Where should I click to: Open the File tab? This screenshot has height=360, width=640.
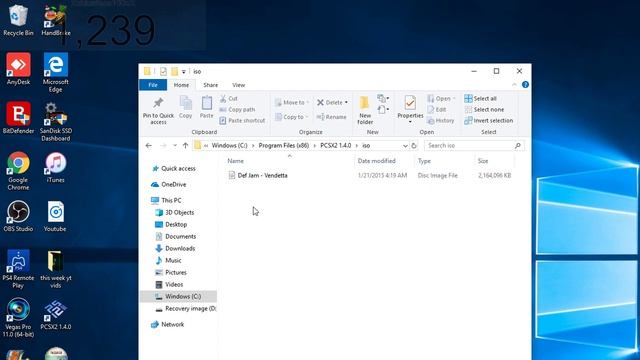153,85
